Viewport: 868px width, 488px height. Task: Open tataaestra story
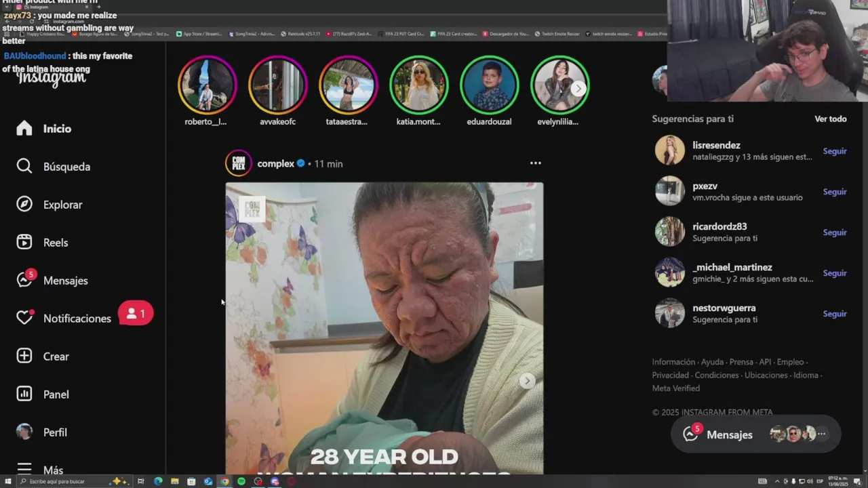click(348, 85)
